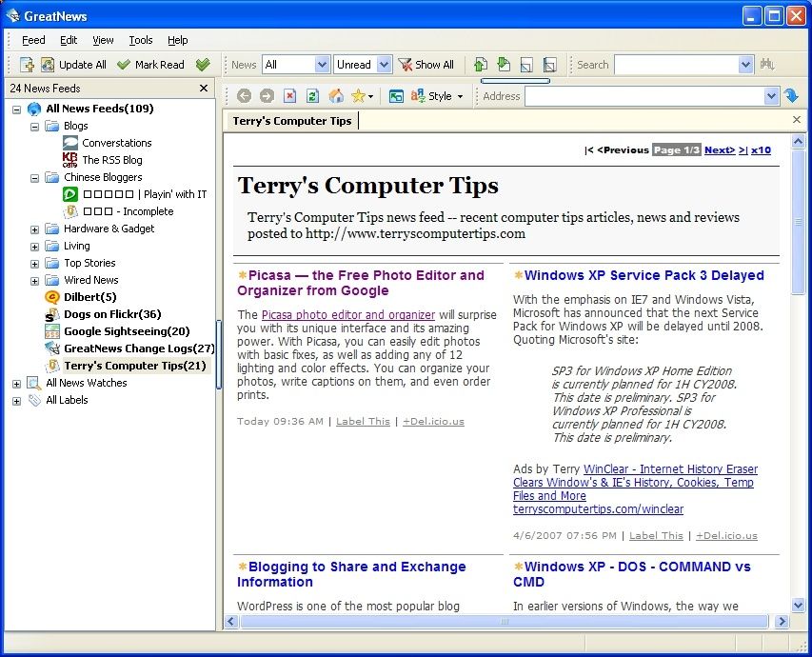Open the Edit menu
812x657 pixels.
(69, 40)
